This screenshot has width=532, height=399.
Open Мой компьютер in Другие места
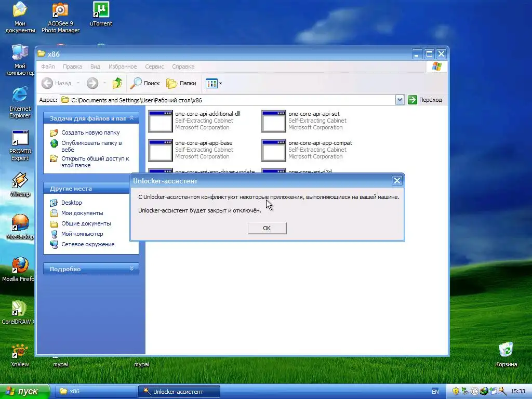[x=82, y=234]
